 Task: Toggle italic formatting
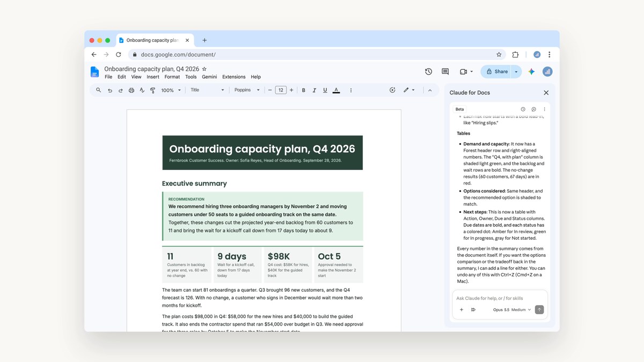click(x=314, y=90)
